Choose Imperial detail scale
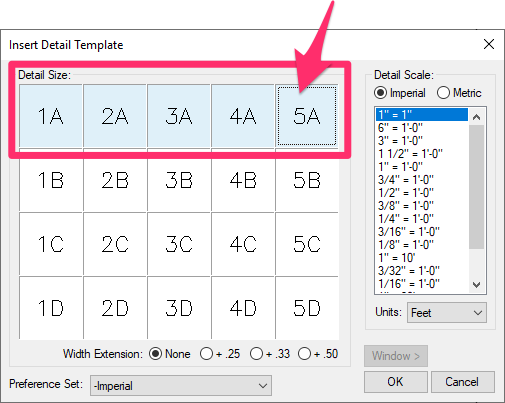 coord(400,93)
